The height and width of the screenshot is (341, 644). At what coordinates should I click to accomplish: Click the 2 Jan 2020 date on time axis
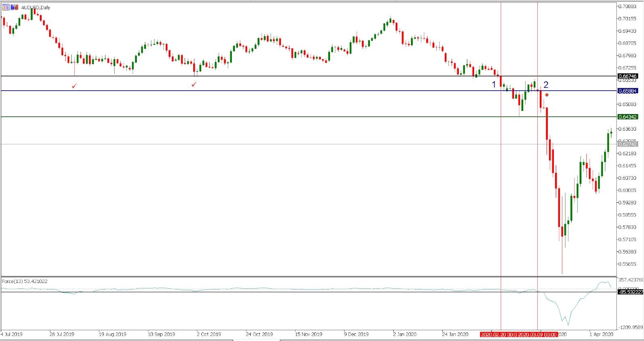405,334
